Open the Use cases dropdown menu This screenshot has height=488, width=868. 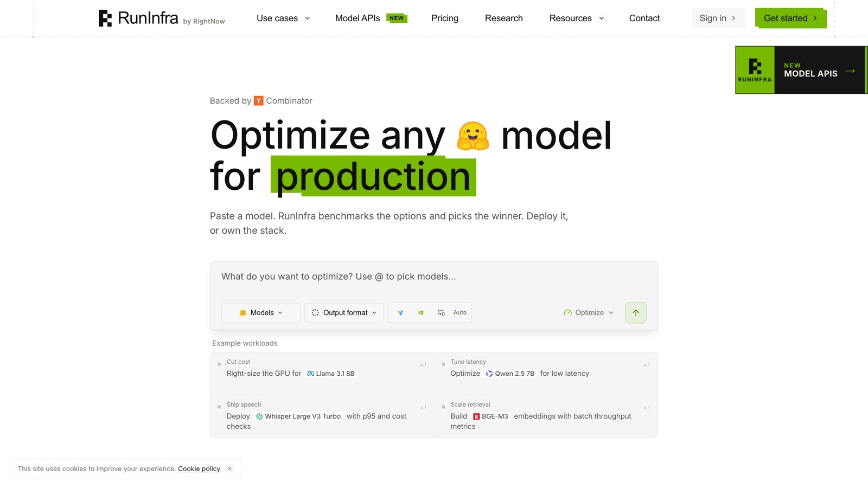(283, 18)
